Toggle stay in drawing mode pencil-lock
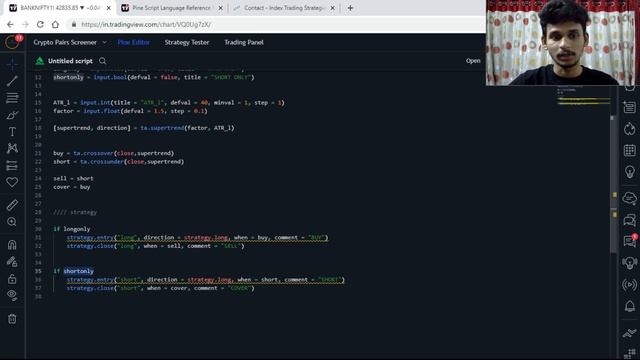 [x=12, y=262]
